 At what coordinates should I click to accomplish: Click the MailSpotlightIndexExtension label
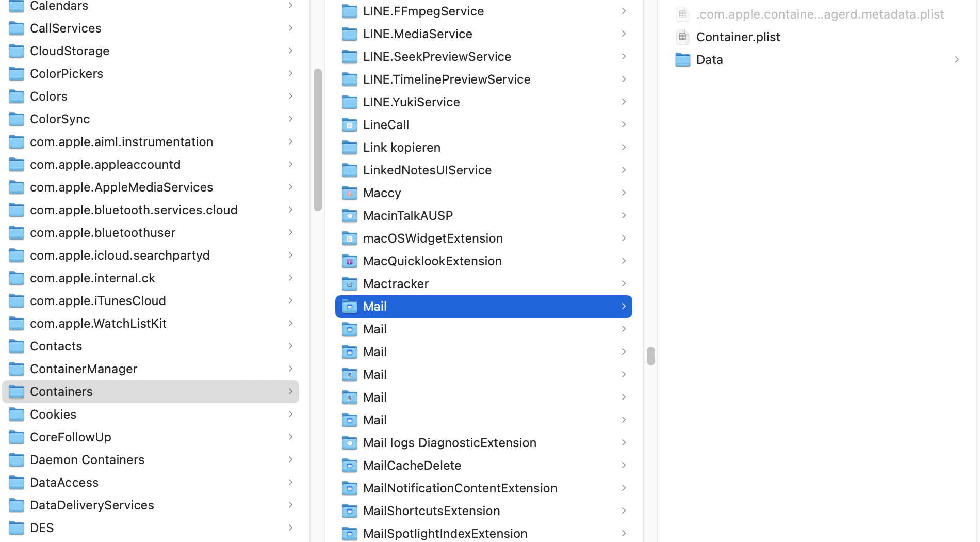click(445, 534)
